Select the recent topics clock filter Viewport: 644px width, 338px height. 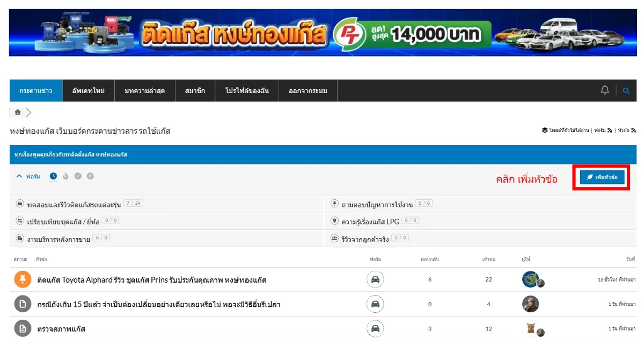click(x=53, y=176)
